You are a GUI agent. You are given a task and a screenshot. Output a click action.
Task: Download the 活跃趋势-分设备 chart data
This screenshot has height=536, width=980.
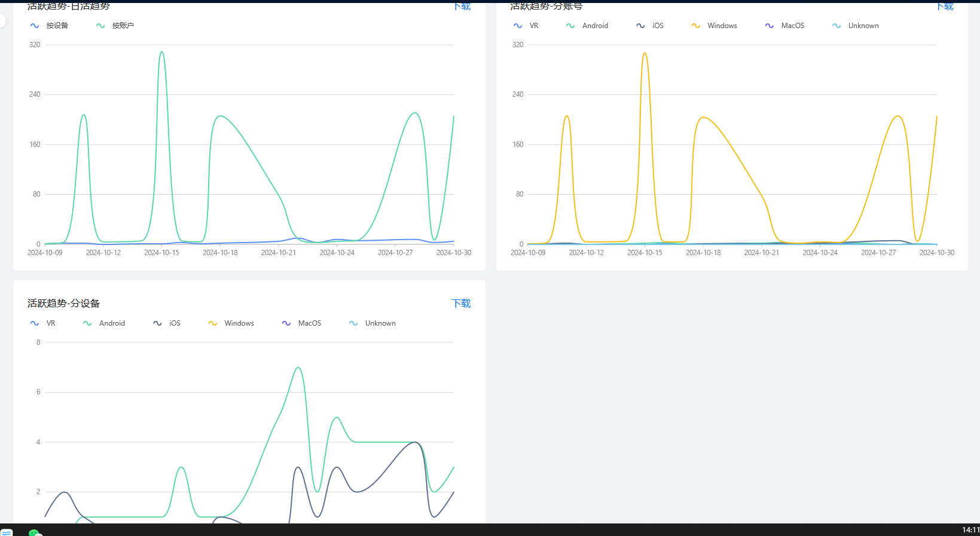tap(461, 304)
